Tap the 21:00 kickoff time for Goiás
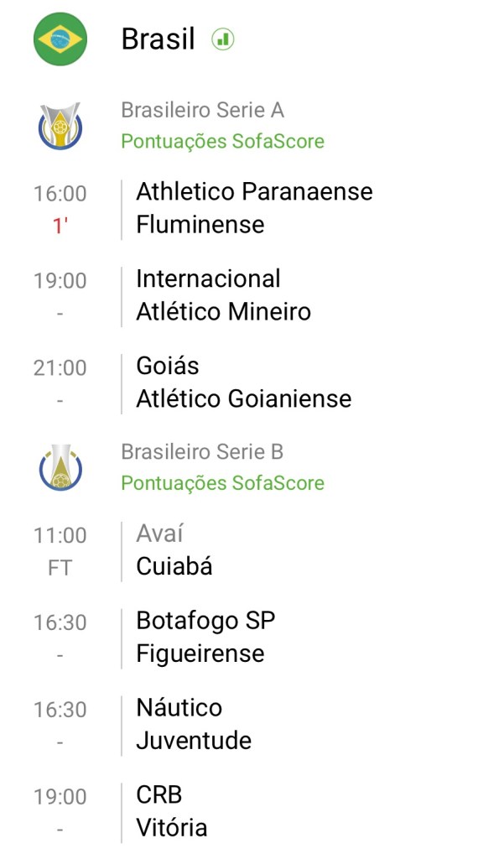This screenshot has width=504, height=859. [x=60, y=367]
